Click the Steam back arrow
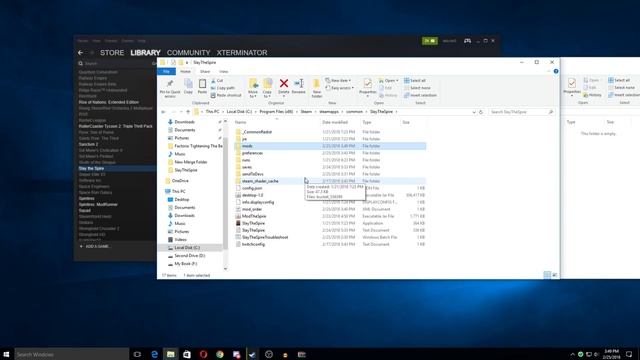640x360 pixels. [x=80, y=53]
